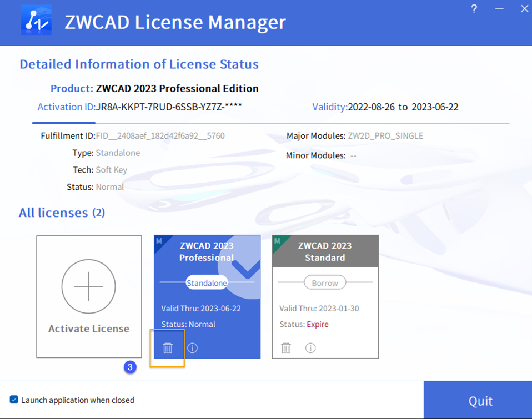The width and height of the screenshot is (532, 419).
Task: Click the Soft Key tech value
Action: (111, 170)
